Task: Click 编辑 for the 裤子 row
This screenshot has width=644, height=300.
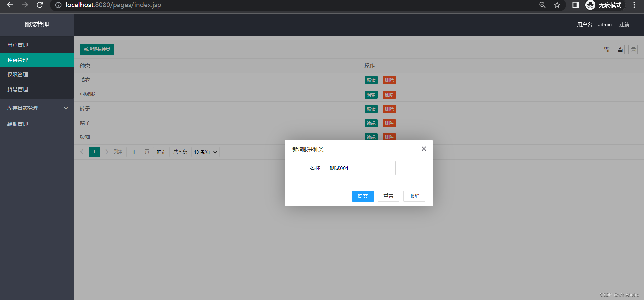Action: pyautogui.click(x=371, y=109)
